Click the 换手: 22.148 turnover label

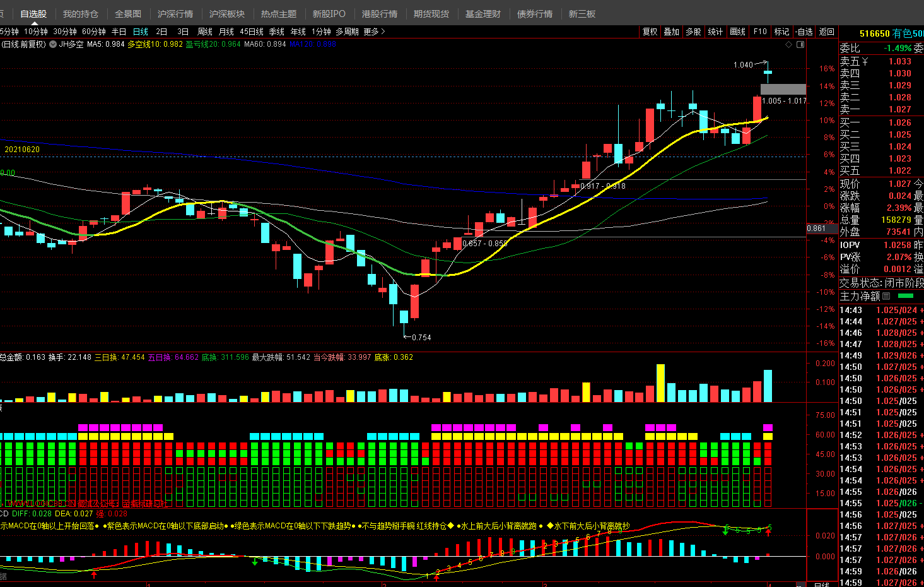[70, 357]
